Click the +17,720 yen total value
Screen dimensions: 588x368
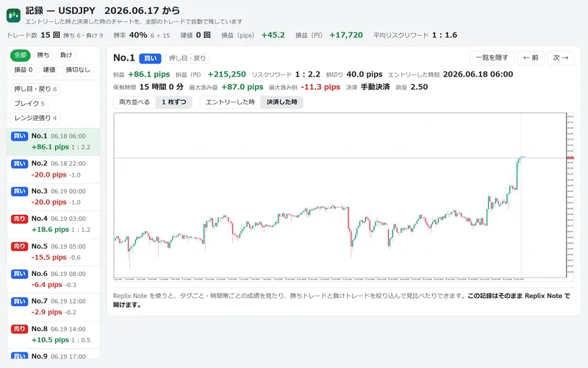(x=346, y=35)
